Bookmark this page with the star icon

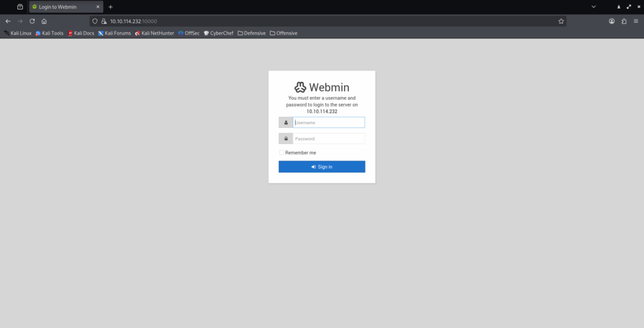[560, 21]
